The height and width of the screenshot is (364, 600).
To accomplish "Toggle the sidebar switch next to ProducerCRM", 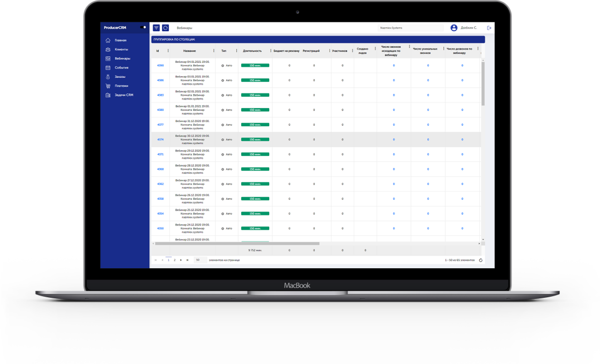I will (x=143, y=27).
